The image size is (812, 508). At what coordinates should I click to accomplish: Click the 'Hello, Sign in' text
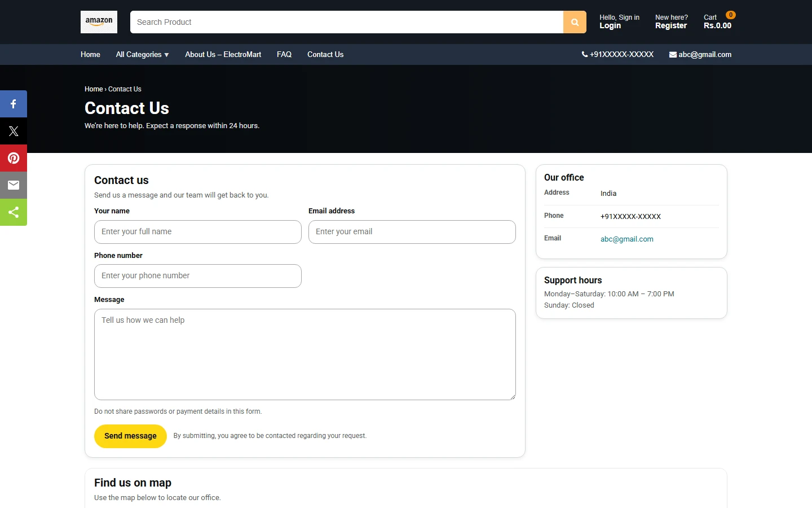619,17
